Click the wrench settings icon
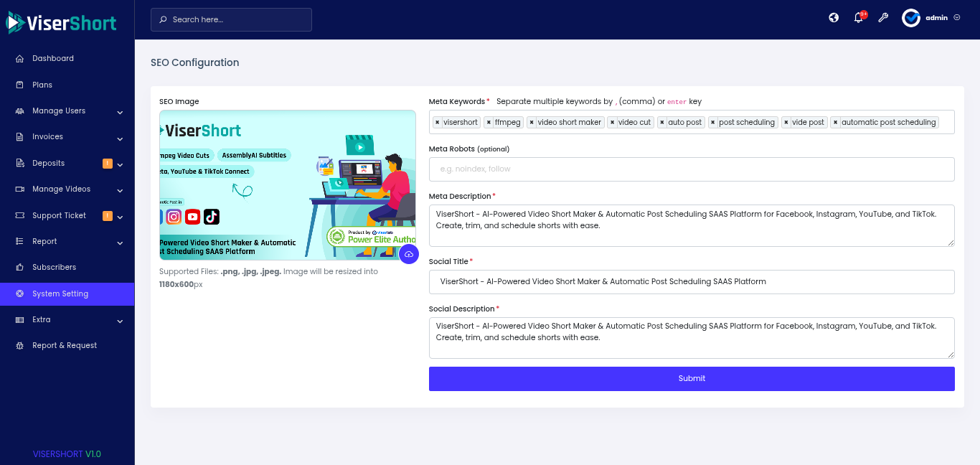Image resolution: width=980 pixels, height=465 pixels. coord(883,18)
